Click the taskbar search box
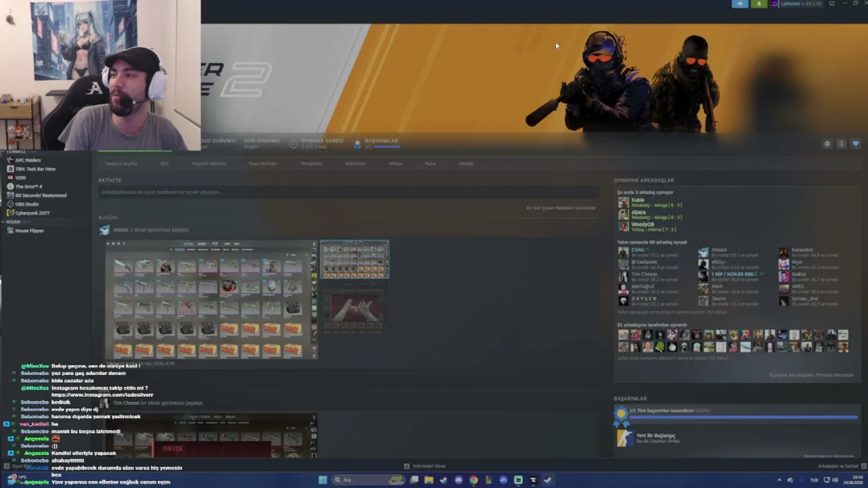This screenshot has width=868, height=488. 368,480
